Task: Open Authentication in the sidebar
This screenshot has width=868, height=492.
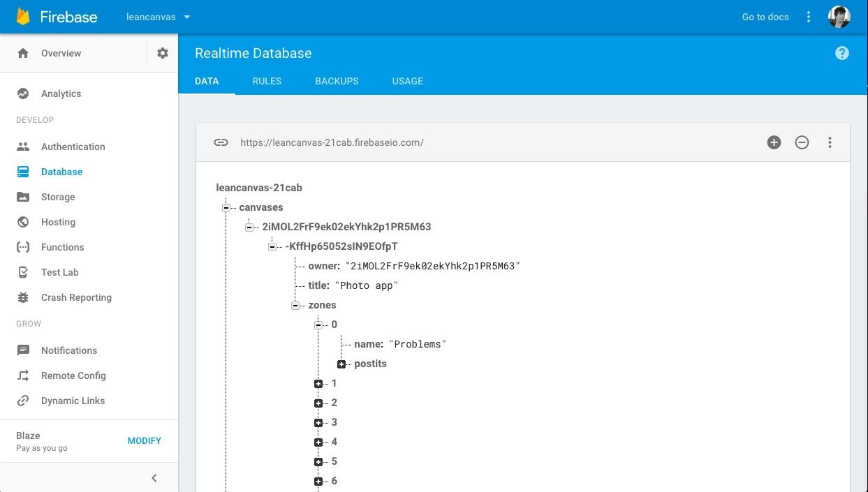Action: click(73, 147)
